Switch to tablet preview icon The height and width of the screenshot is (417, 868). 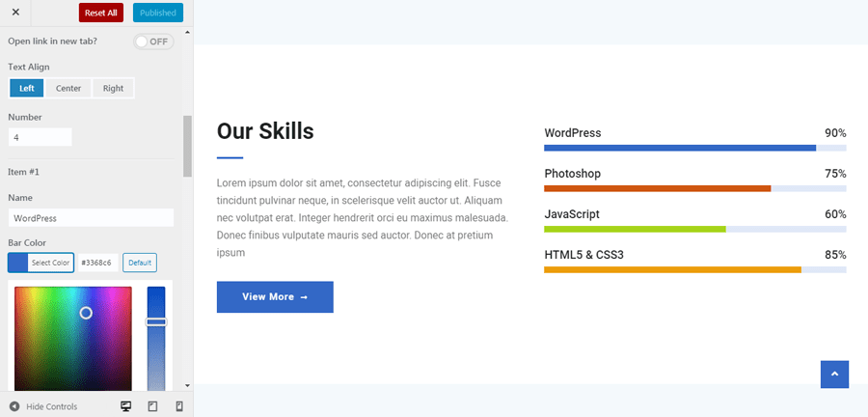tap(152, 406)
